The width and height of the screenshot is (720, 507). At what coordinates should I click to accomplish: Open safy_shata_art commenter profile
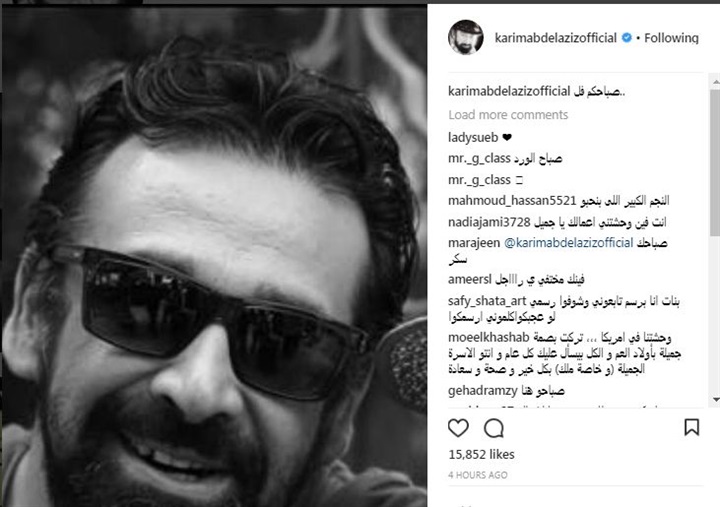(487, 301)
